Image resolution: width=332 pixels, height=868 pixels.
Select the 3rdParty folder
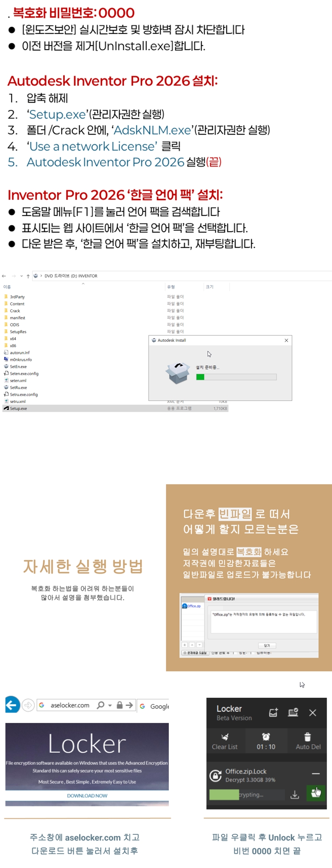coord(15,297)
